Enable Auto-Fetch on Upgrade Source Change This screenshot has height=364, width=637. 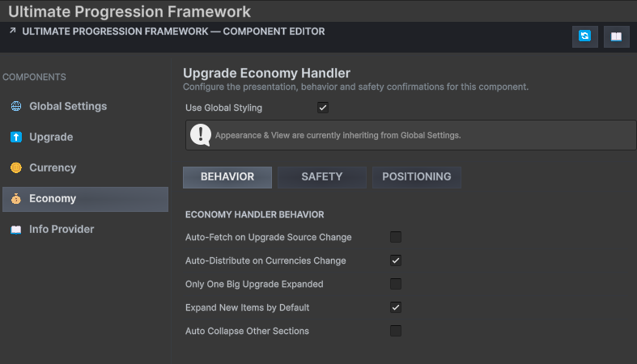[x=396, y=237]
